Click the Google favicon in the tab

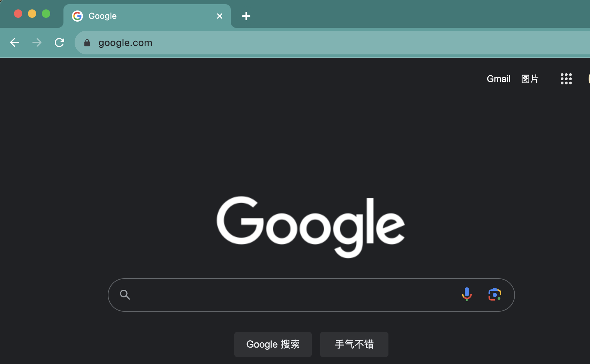pos(77,16)
